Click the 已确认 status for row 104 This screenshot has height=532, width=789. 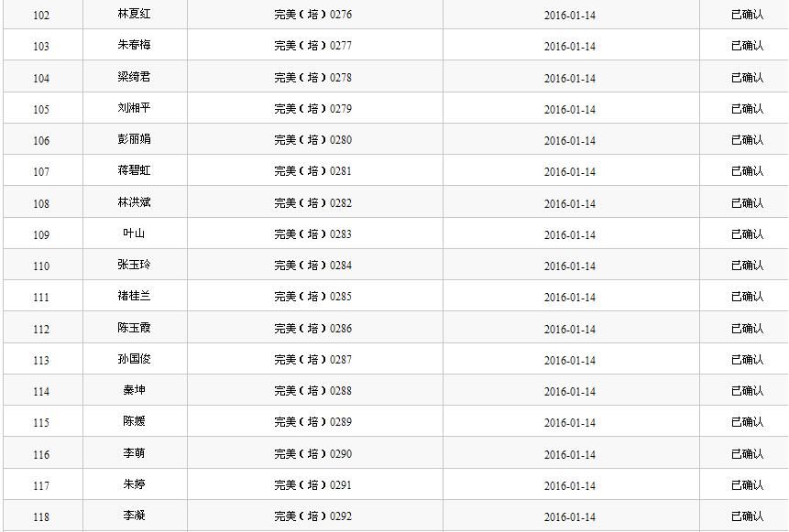click(x=747, y=78)
